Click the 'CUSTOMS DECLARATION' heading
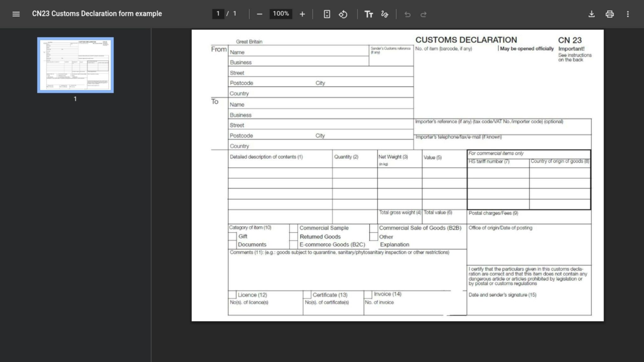Image resolution: width=644 pixels, height=362 pixels. point(466,40)
